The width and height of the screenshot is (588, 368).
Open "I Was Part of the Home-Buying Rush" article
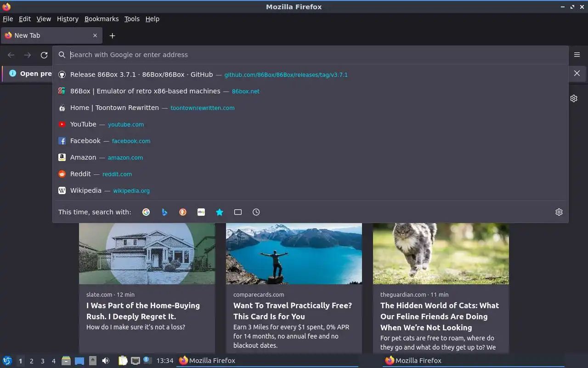(x=143, y=311)
